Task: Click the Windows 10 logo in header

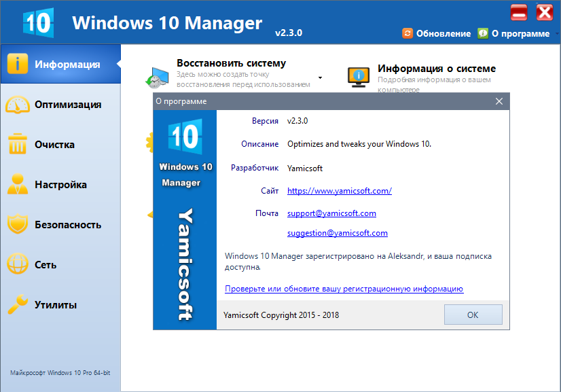Action: coord(38,22)
